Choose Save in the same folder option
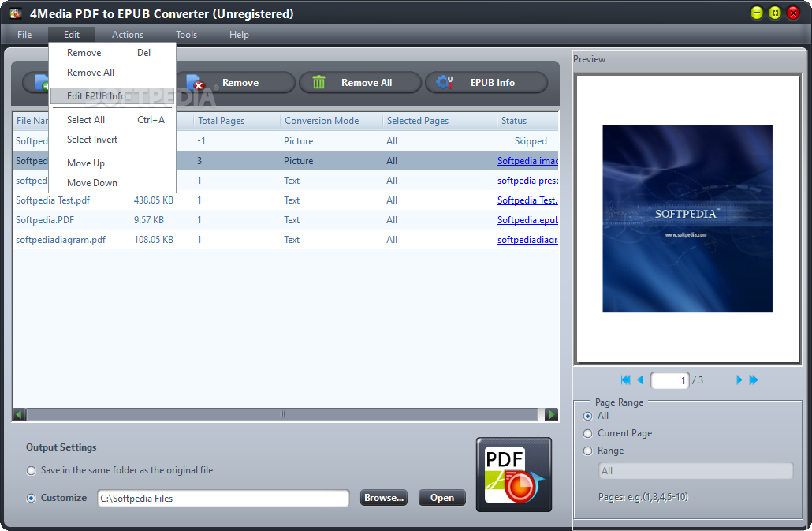The height and width of the screenshot is (531, 812). 32,470
